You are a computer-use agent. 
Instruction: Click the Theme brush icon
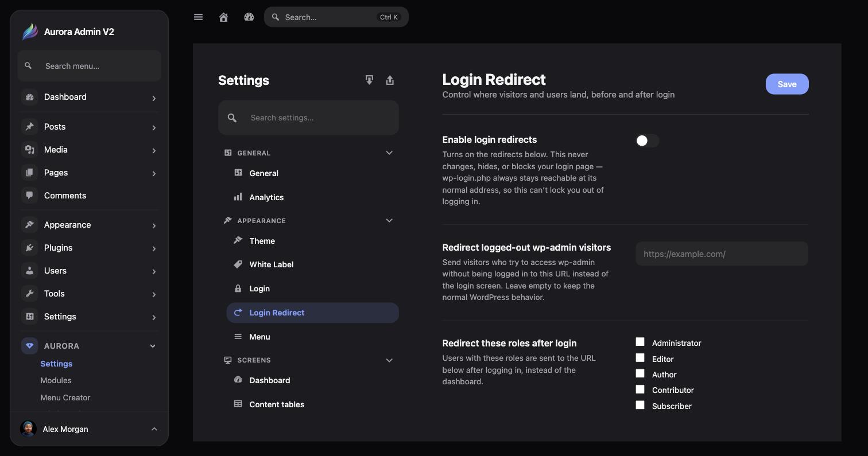238,240
